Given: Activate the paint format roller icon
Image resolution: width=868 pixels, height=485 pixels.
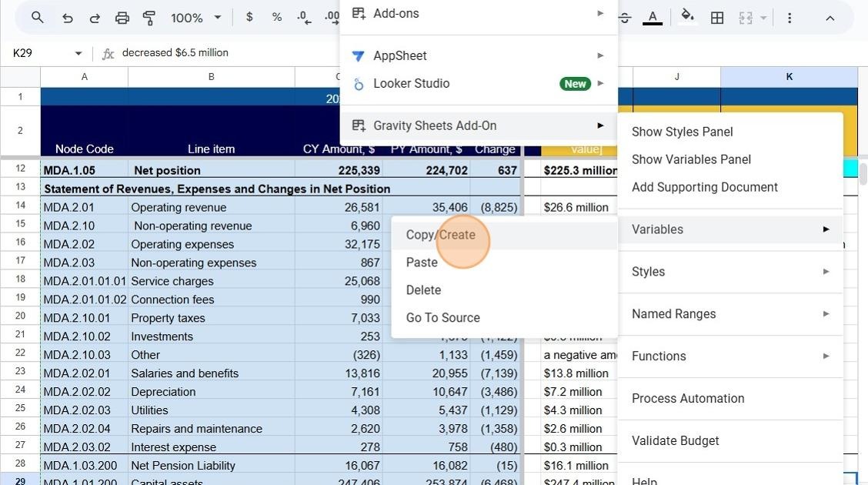Looking at the screenshot, I should pyautogui.click(x=149, y=18).
